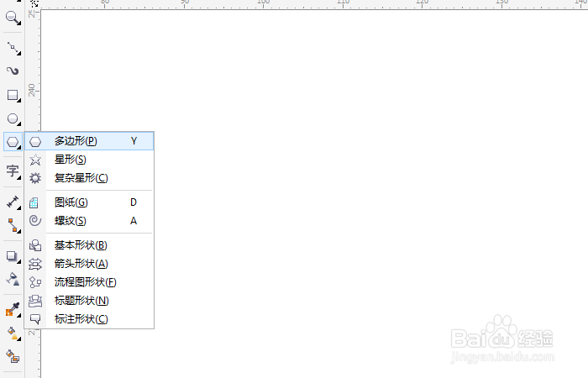Select the Parallel Dimension tool

pyautogui.click(x=13, y=202)
